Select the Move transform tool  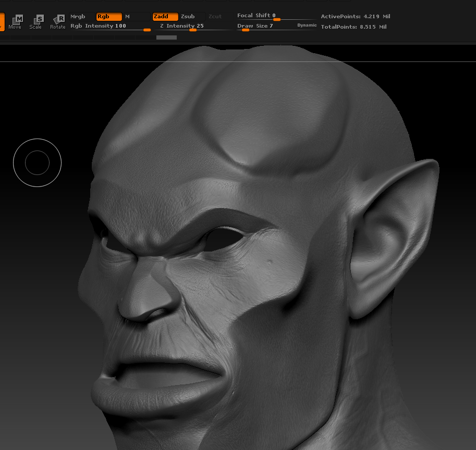pyautogui.click(x=15, y=22)
